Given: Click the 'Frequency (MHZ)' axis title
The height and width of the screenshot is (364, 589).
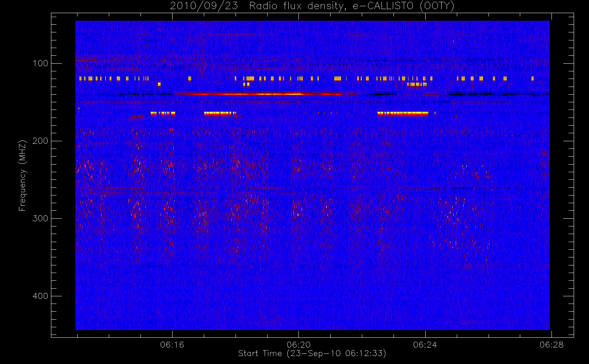Looking at the screenshot, I should (x=23, y=175).
